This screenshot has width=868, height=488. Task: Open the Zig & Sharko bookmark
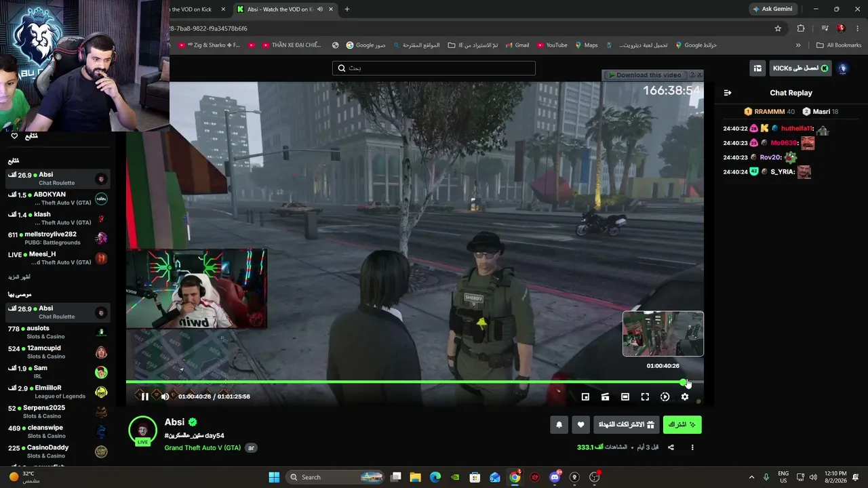point(209,45)
